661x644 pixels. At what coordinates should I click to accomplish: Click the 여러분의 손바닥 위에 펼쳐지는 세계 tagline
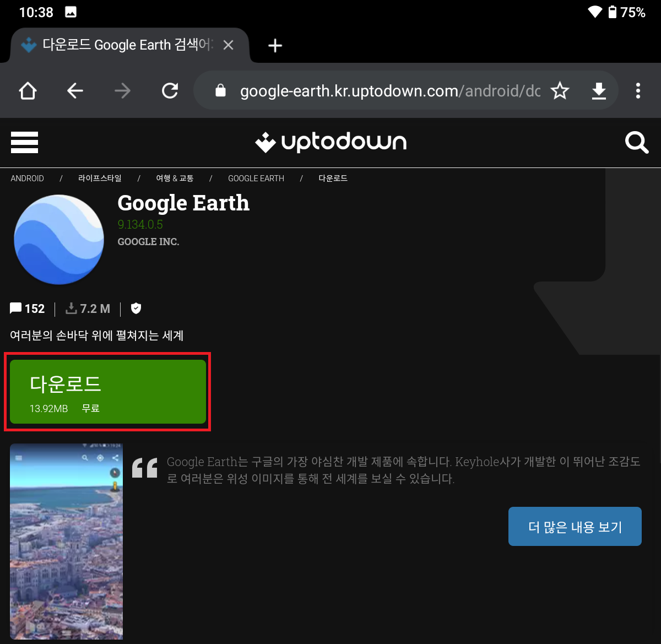coord(97,335)
